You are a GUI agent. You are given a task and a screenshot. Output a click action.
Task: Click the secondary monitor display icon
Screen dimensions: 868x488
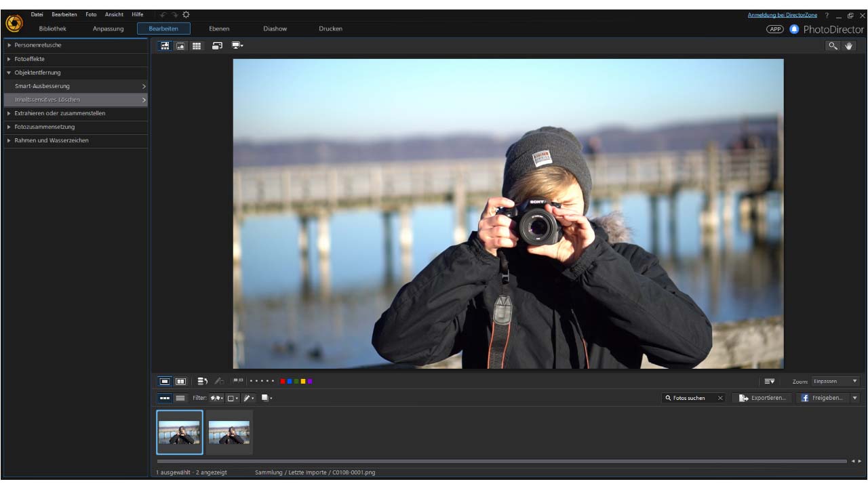click(237, 46)
